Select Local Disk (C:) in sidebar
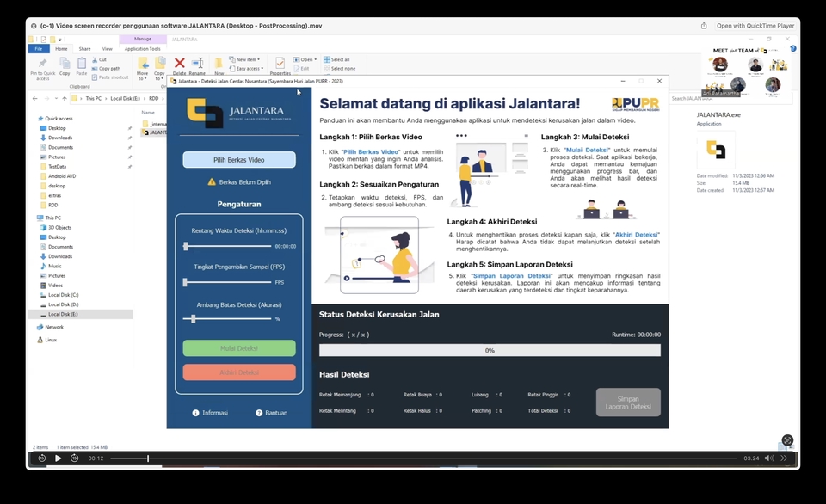 tap(63, 295)
